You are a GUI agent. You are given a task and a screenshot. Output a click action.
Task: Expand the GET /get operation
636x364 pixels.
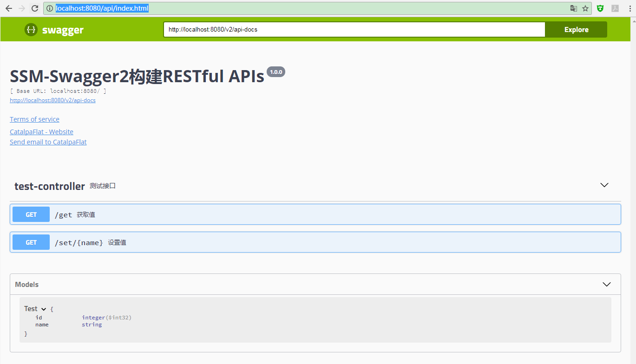tap(315, 214)
